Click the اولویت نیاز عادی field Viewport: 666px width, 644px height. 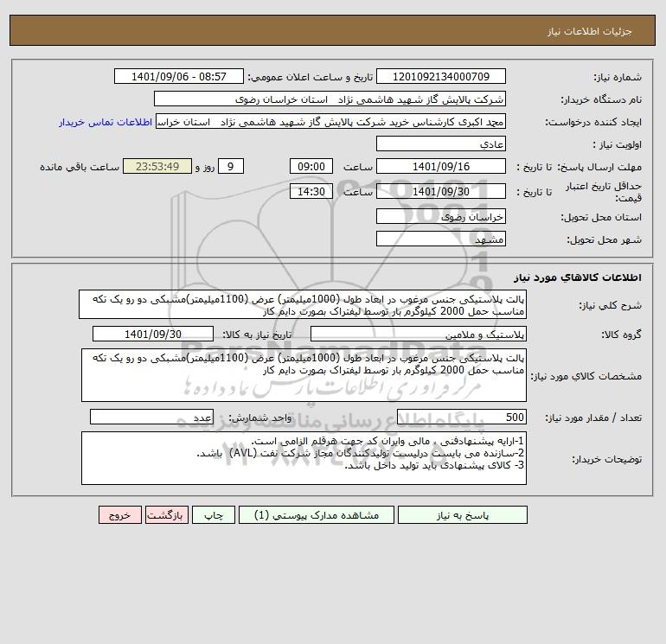(441, 143)
